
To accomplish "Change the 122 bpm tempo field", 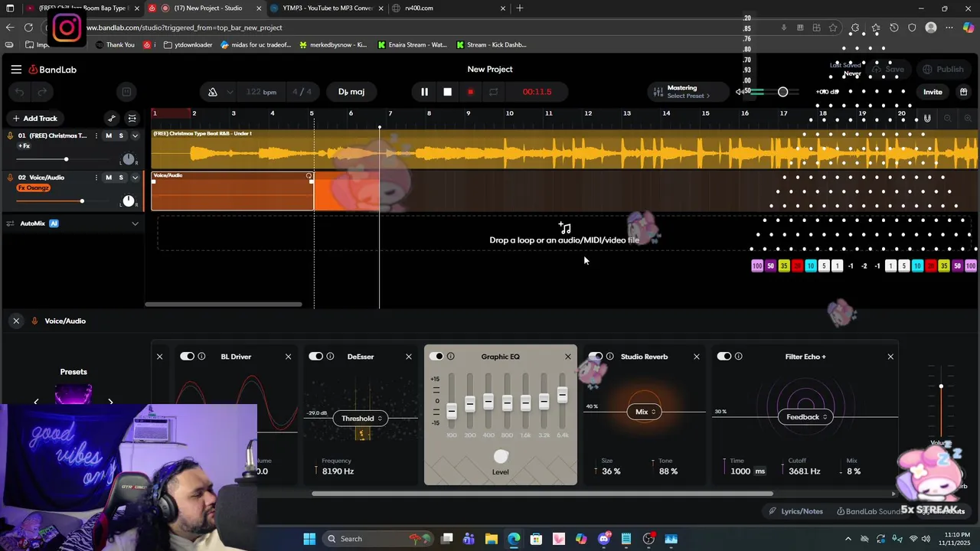I will point(261,92).
